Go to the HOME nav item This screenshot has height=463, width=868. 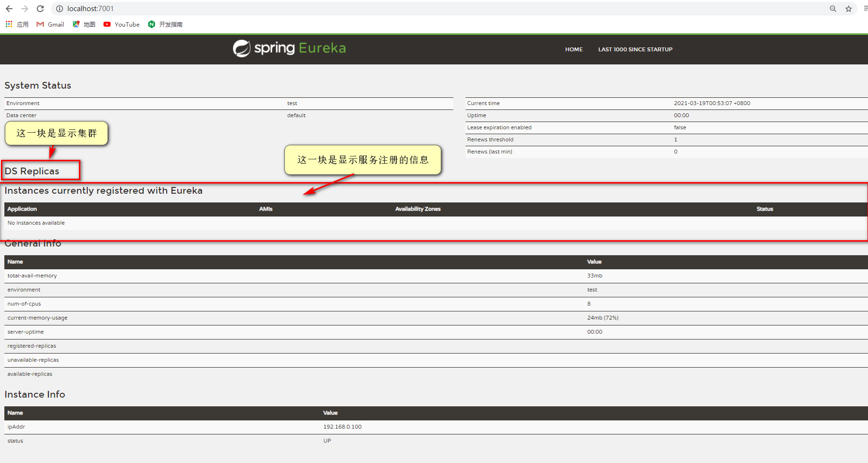[574, 49]
